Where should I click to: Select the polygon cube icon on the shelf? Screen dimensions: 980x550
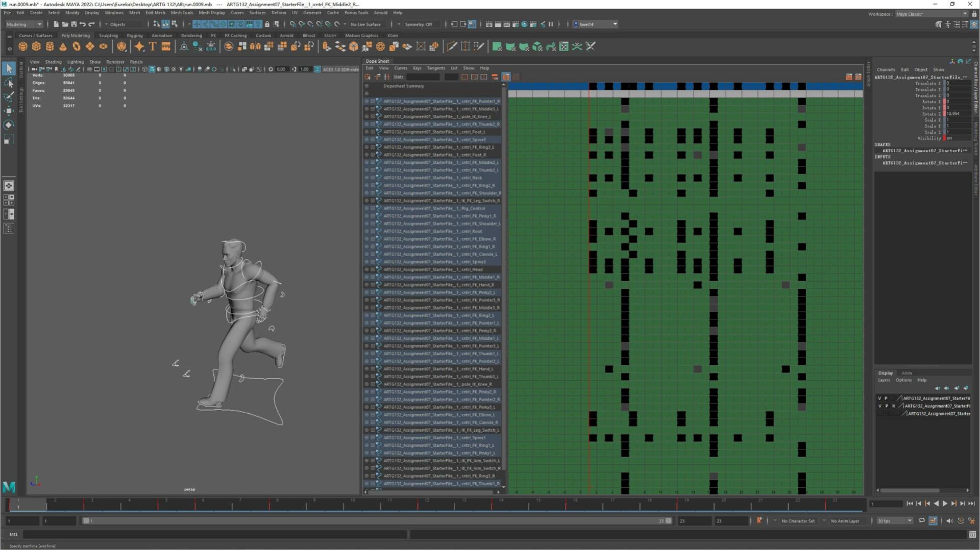[x=36, y=47]
